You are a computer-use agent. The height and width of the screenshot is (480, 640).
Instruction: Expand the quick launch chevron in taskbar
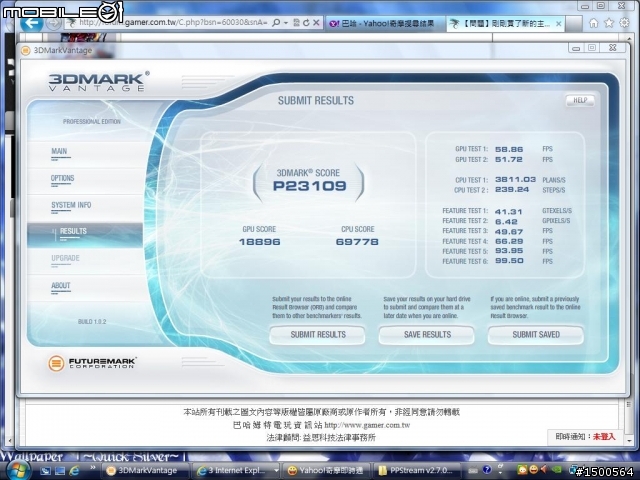coord(93,468)
